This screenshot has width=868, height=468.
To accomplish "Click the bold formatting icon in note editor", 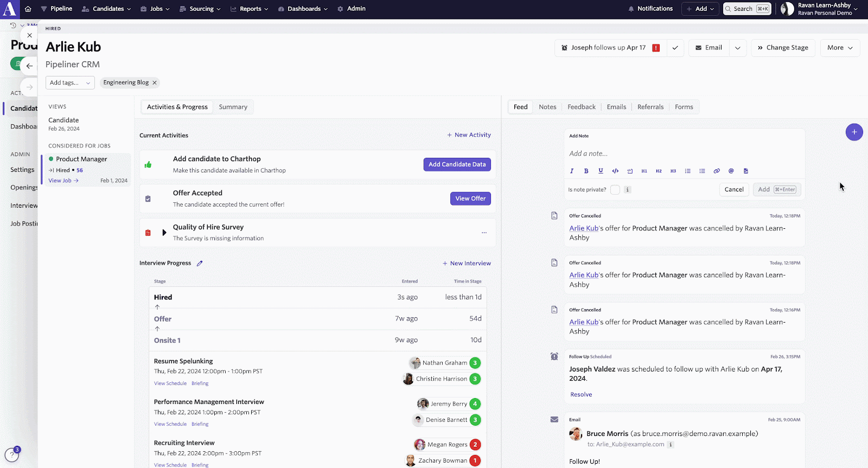I will click(x=586, y=171).
